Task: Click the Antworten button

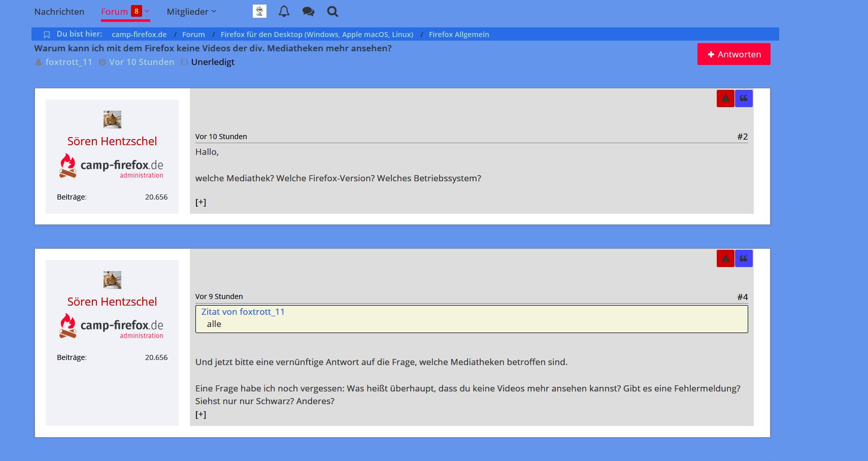Action: (x=734, y=54)
